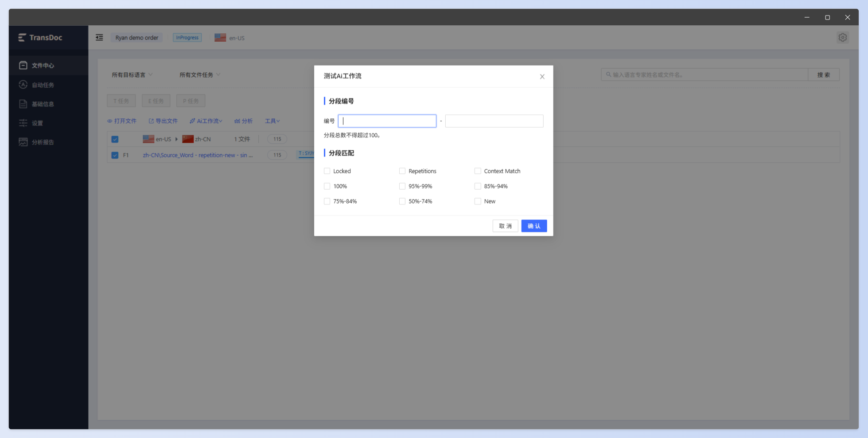
Task: Click the 打开文件 eye icon link
Action: click(122, 121)
